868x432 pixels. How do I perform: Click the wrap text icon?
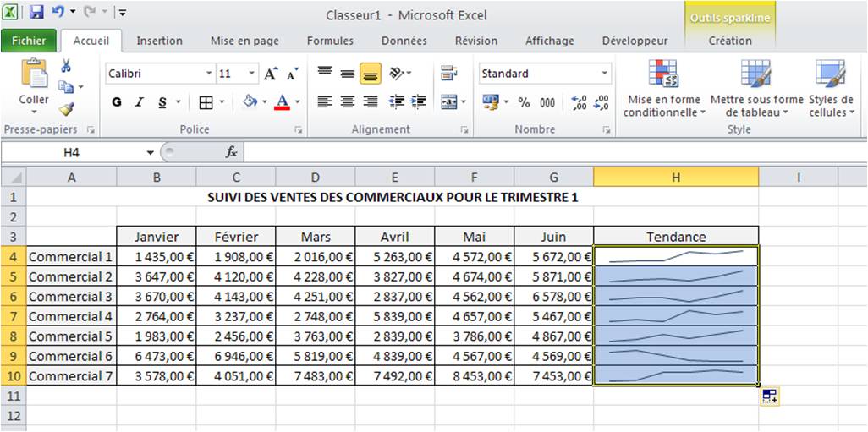tap(449, 73)
